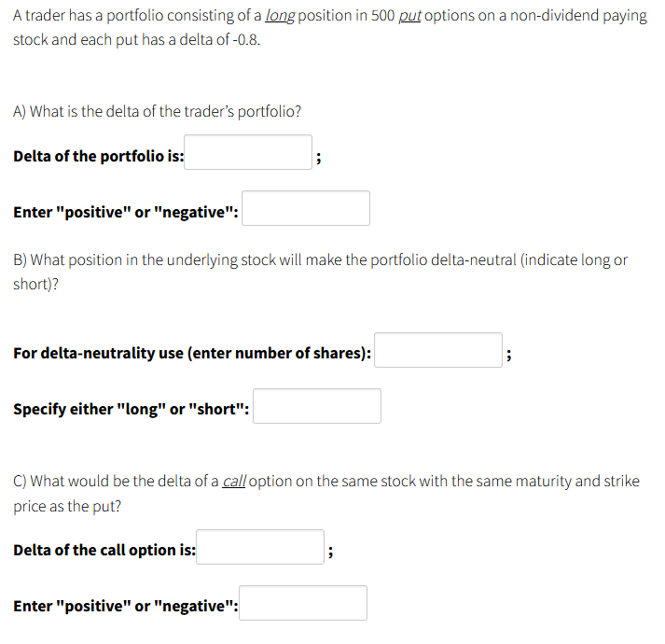The image size is (665, 644).
Task: Click the 'long or short' answer box
Action: [x=317, y=406]
